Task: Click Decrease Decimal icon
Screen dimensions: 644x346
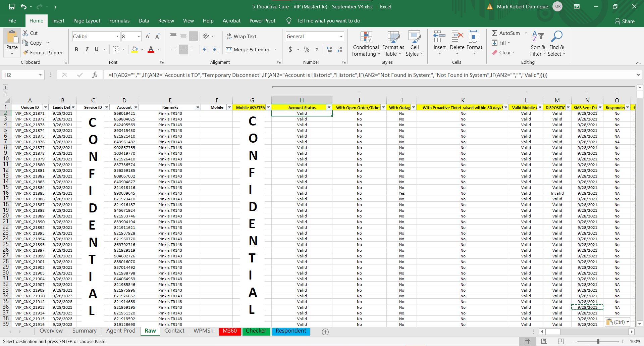Action: [339, 49]
